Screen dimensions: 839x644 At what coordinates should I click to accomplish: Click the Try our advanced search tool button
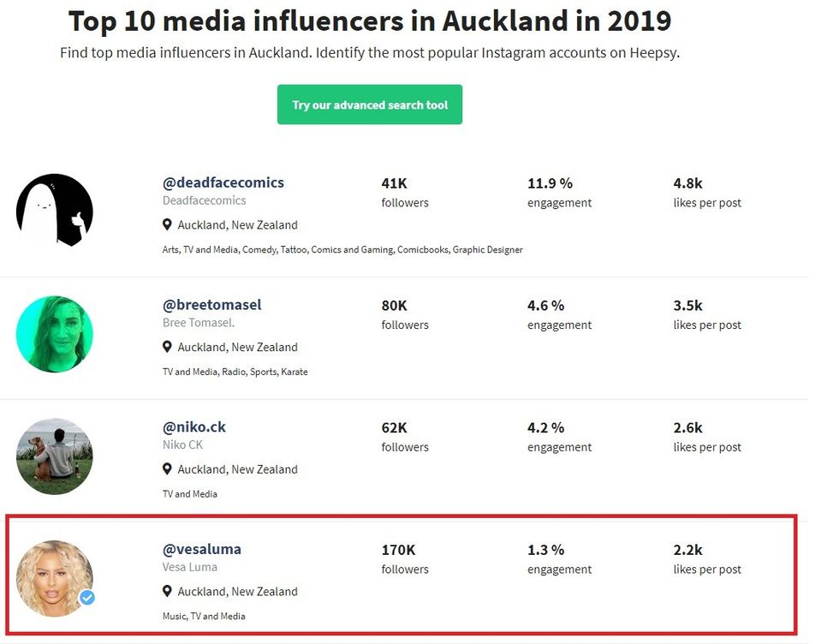(x=370, y=104)
